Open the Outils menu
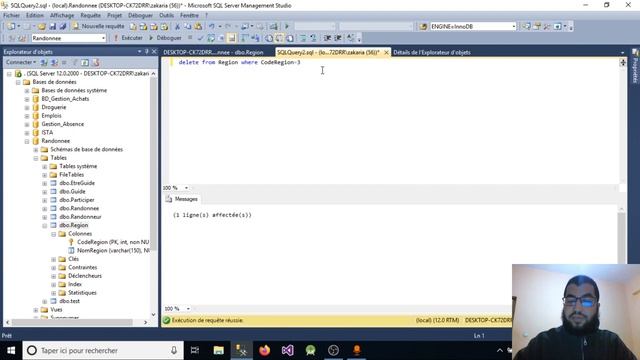The image size is (640, 360). [x=166, y=15]
